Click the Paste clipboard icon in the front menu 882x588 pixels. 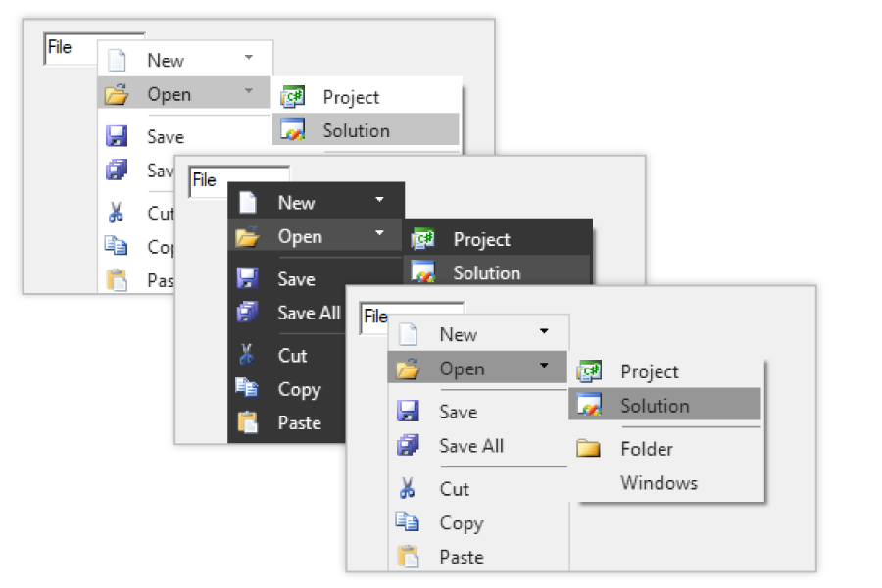click(407, 557)
